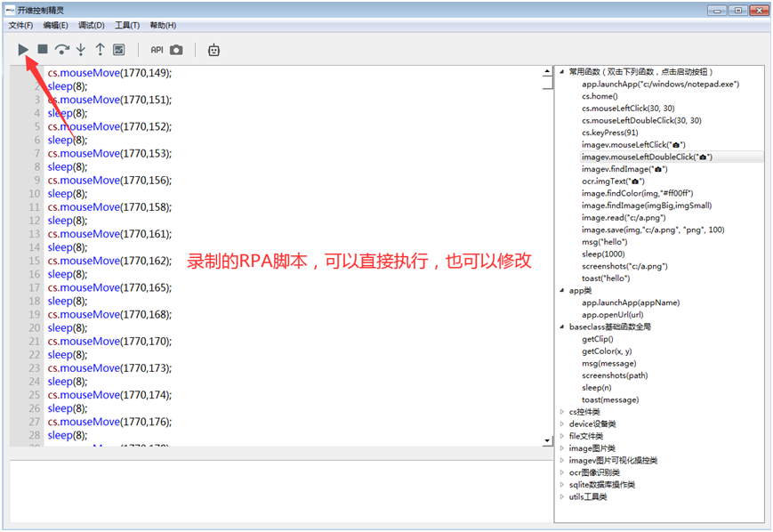The image size is (773, 532).
Task: Expand the cs控件类 tree node
Action: point(562,412)
